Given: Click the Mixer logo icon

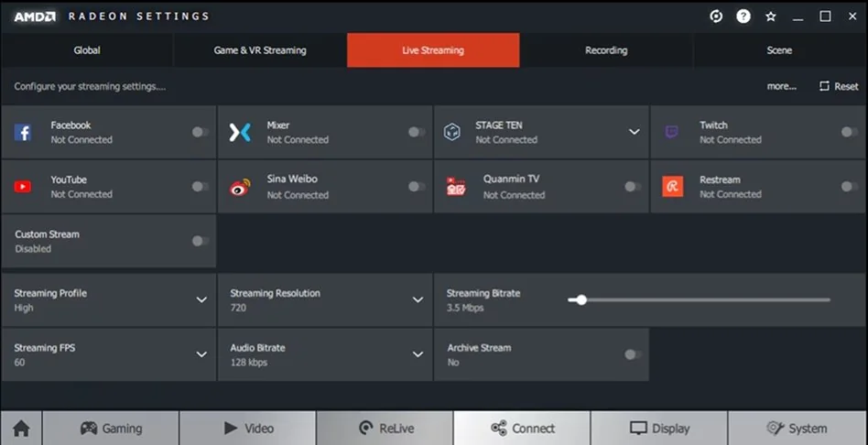Looking at the screenshot, I should tap(240, 133).
